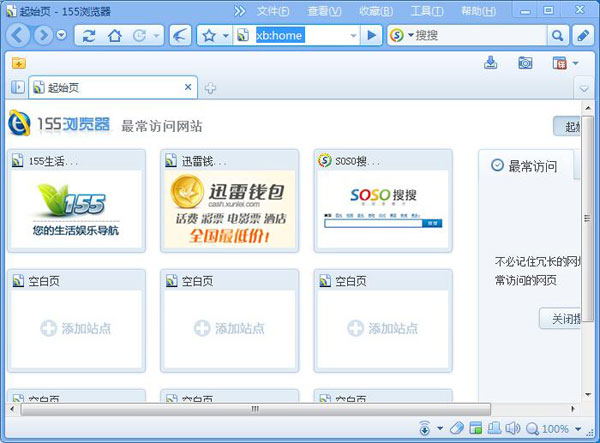This screenshot has width=600, height=443.
Task: Click the status bar download-accelerator icon
Action: coord(425,428)
